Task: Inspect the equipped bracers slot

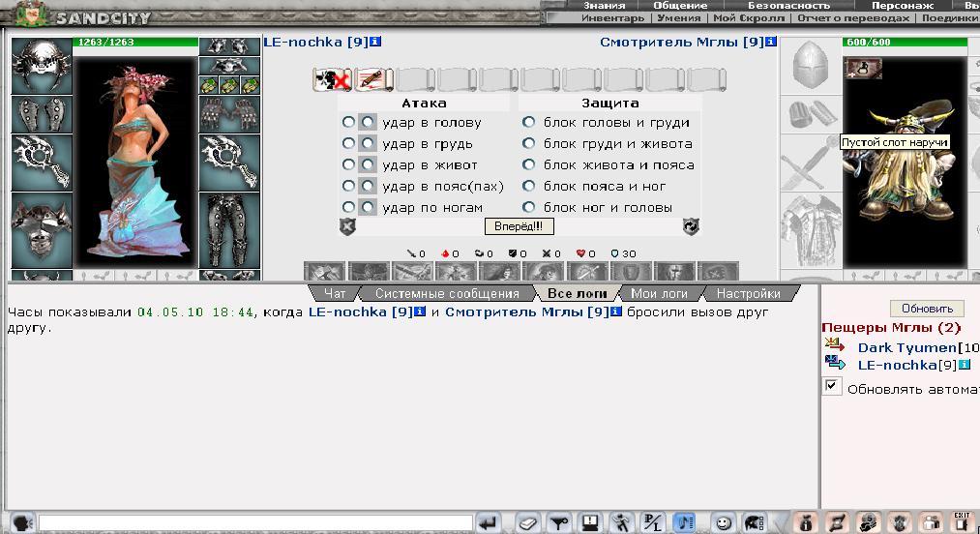Action: (42, 114)
